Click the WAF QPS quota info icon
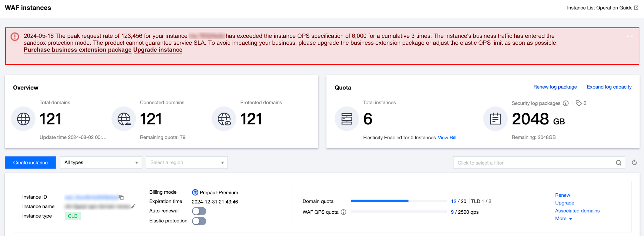Viewport: 644px width, 236px height. click(344, 212)
